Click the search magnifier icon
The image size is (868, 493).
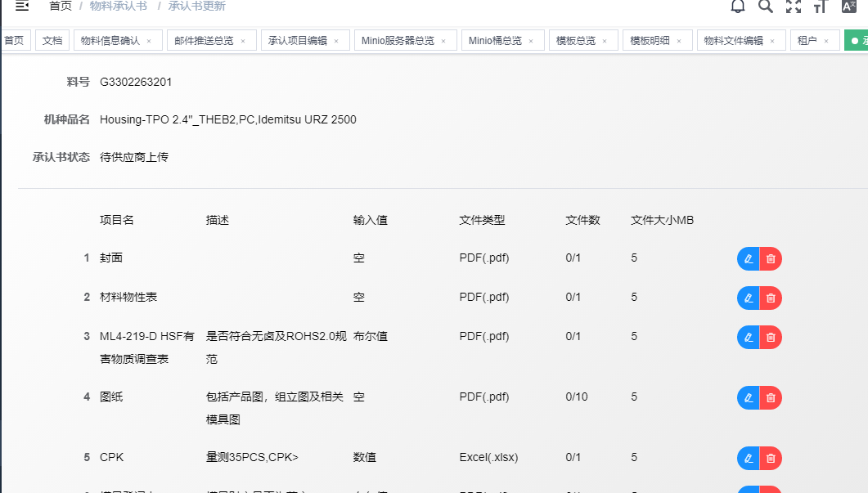765,7
